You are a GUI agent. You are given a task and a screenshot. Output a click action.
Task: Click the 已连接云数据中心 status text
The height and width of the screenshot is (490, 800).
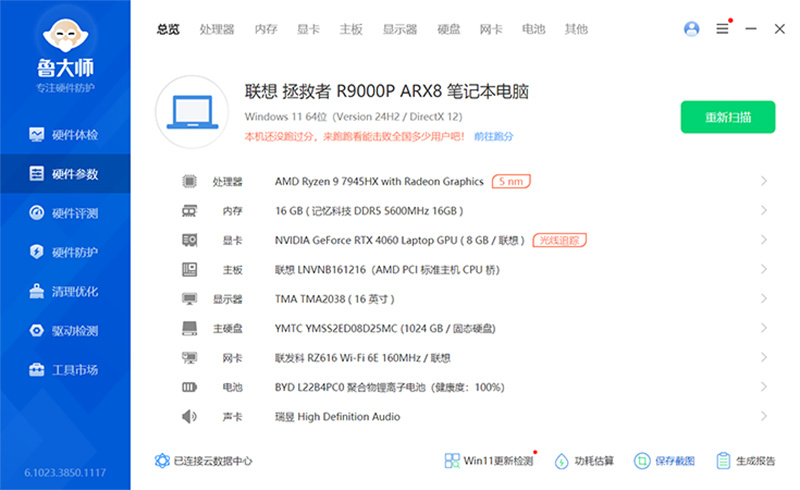coord(213,461)
